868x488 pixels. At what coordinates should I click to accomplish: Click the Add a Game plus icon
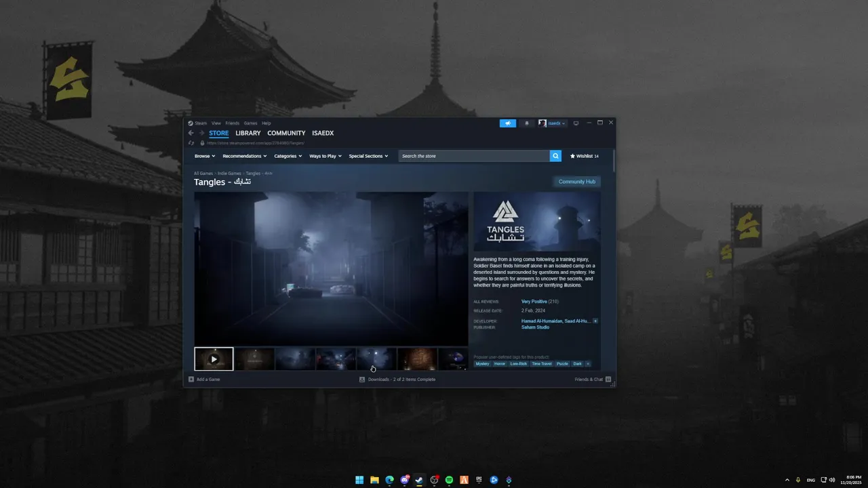[x=191, y=380]
